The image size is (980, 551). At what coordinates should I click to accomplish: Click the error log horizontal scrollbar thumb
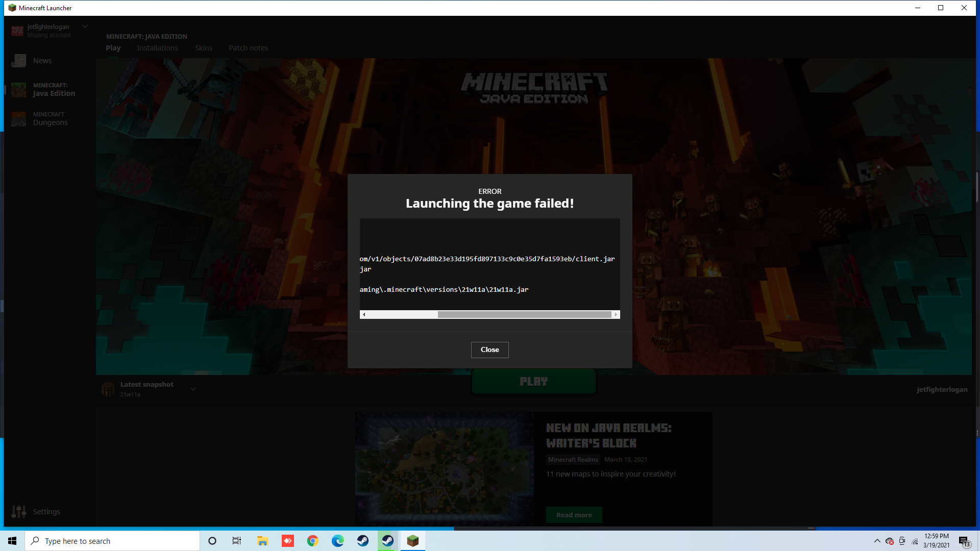[x=524, y=314]
